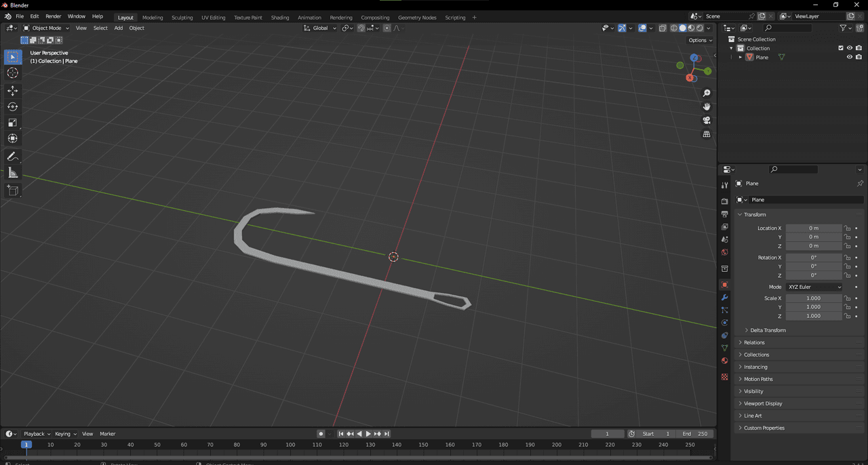The width and height of the screenshot is (868, 465).
Task: Switch to the Sculpting workspace tab
Action: (x=182, y=17)
